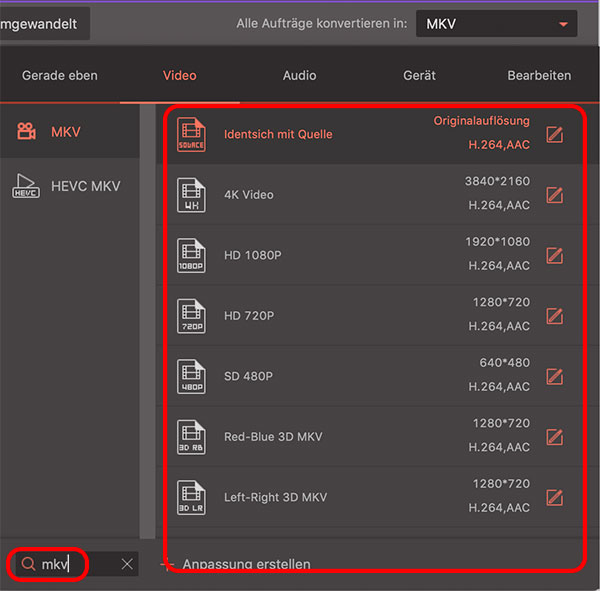Screen dimensions: 600x591
Task: Edit the HD 720P preset settings
Action: 554,316
